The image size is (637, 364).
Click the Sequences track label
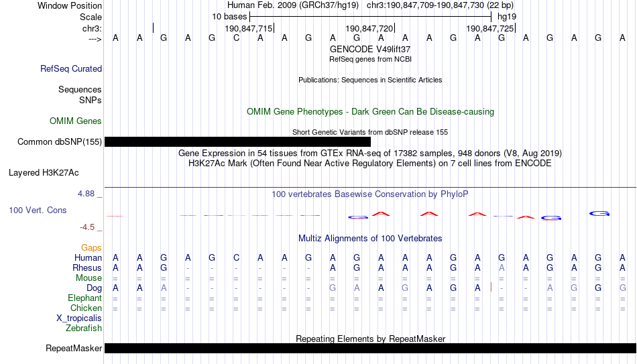[80, 89]
